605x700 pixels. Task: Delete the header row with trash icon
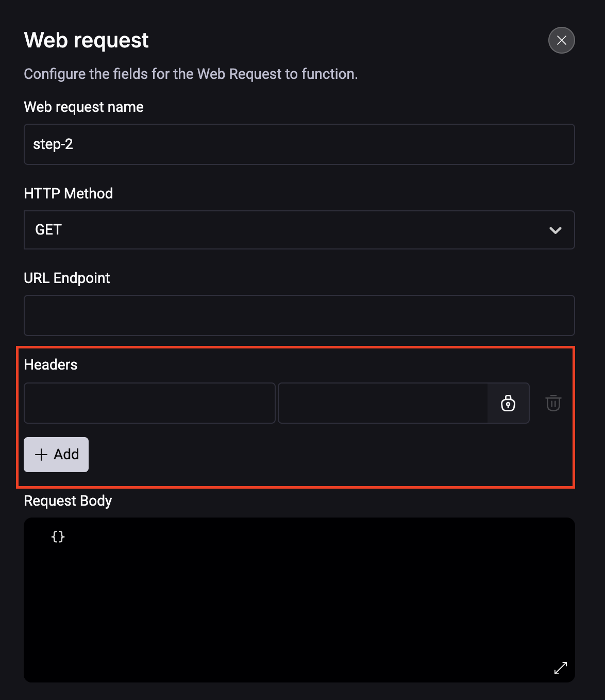pyautogui.click(x=553, y=403)
